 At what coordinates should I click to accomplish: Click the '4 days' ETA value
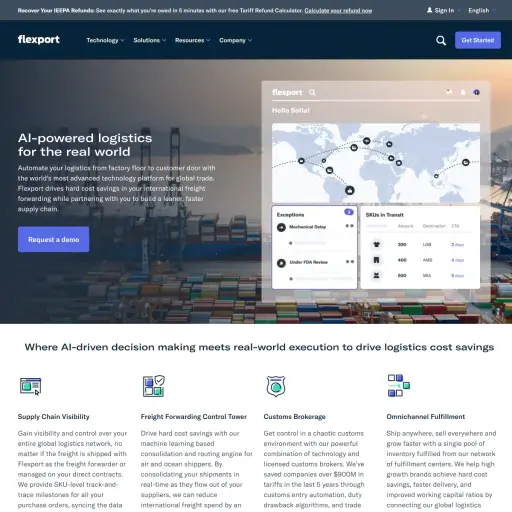(457, 260)
